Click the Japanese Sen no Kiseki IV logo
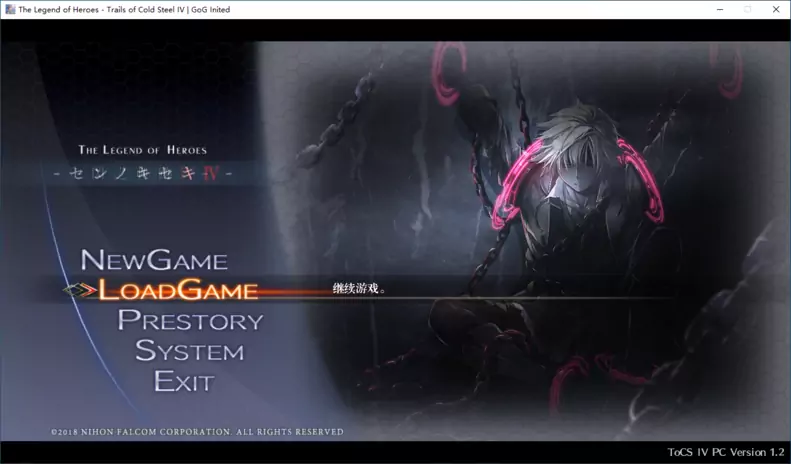The width and height of the screenshot is (791, 464). (143, 174)
